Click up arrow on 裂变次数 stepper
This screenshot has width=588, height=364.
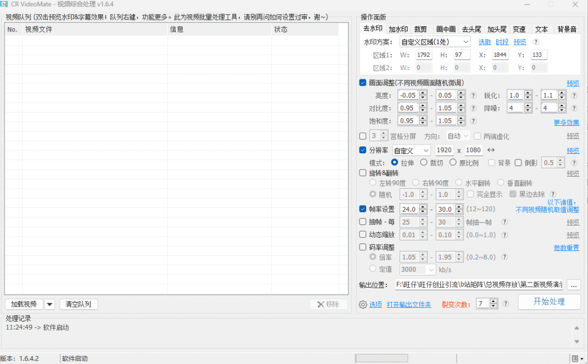[x=494, y=301]
